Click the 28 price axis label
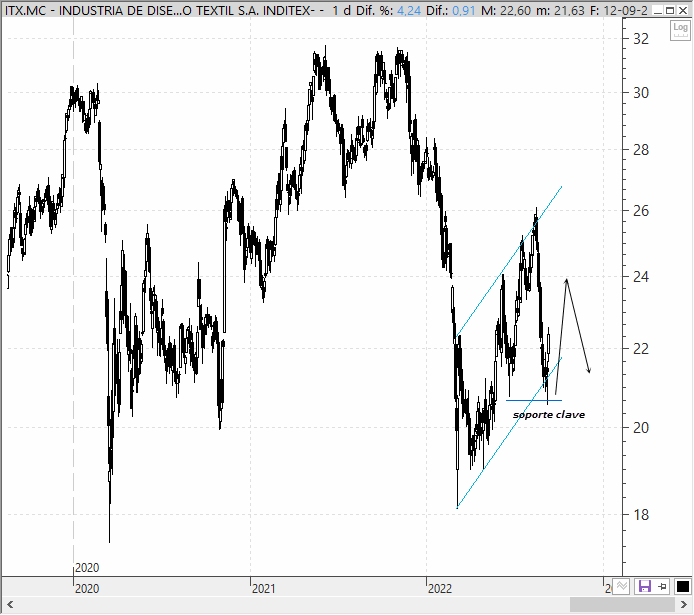This screenshot has width=694, height=615. (x=641, y=150)
